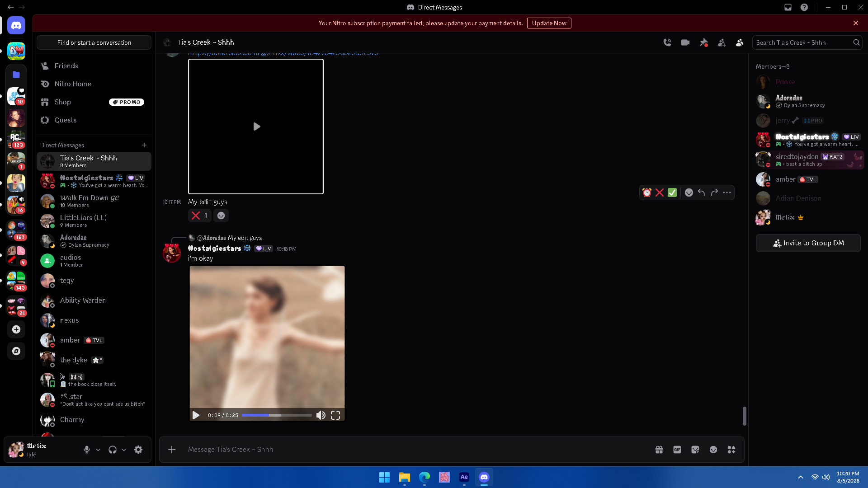Click the Windows Start button
The image size is (868, 488).
point(385,477)
